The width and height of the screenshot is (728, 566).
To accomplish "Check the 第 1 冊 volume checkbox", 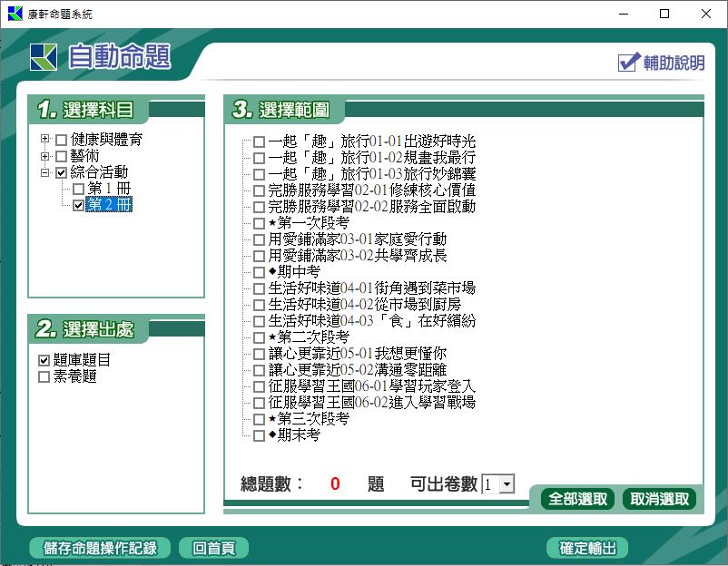I will pyautogui.click(x=78, y=189).
